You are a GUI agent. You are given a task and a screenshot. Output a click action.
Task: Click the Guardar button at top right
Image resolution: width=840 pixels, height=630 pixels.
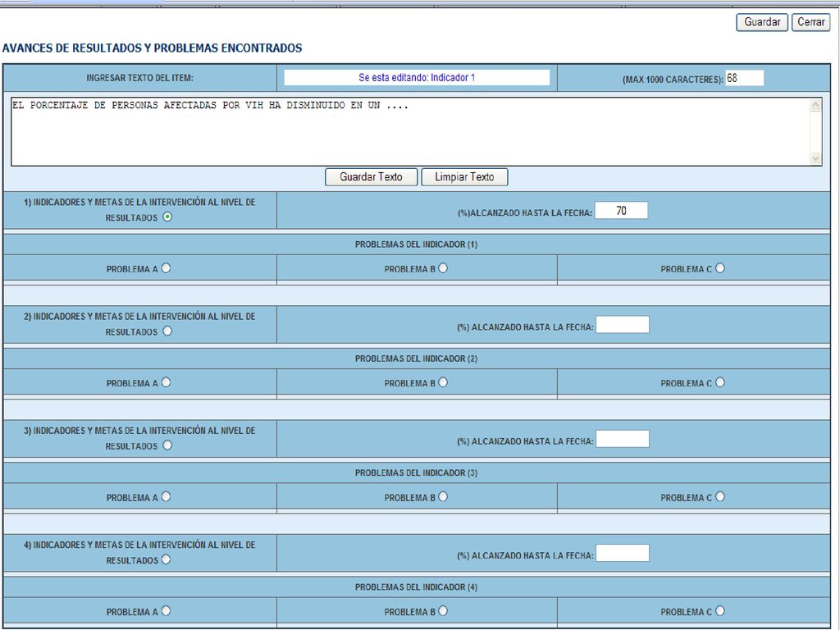click(762, 22)
